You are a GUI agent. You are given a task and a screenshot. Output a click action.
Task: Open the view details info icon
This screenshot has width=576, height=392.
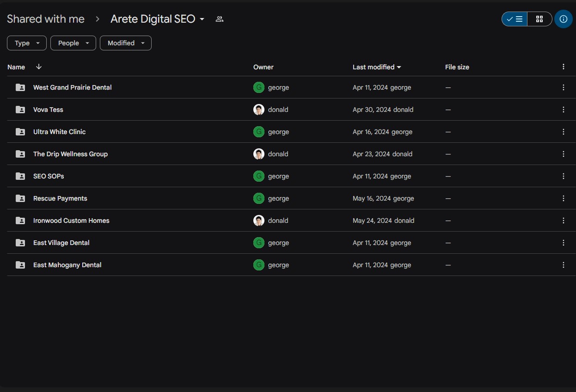point(563,19)
